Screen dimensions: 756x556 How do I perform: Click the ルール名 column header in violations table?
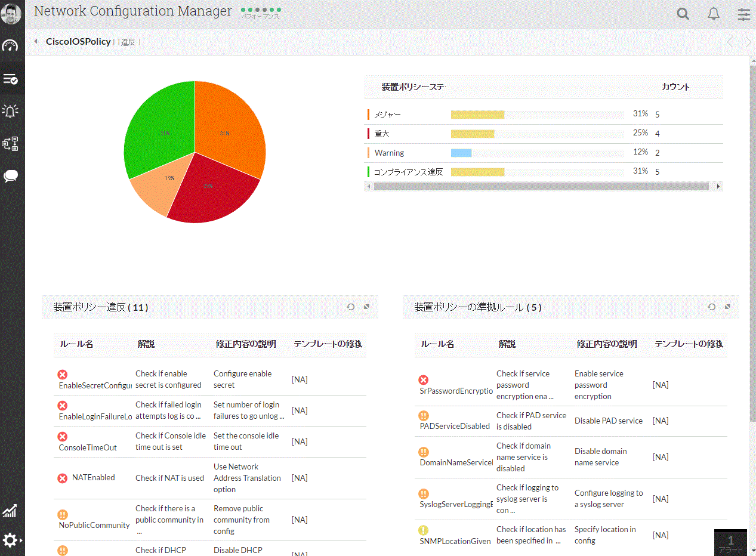[76, 344]
